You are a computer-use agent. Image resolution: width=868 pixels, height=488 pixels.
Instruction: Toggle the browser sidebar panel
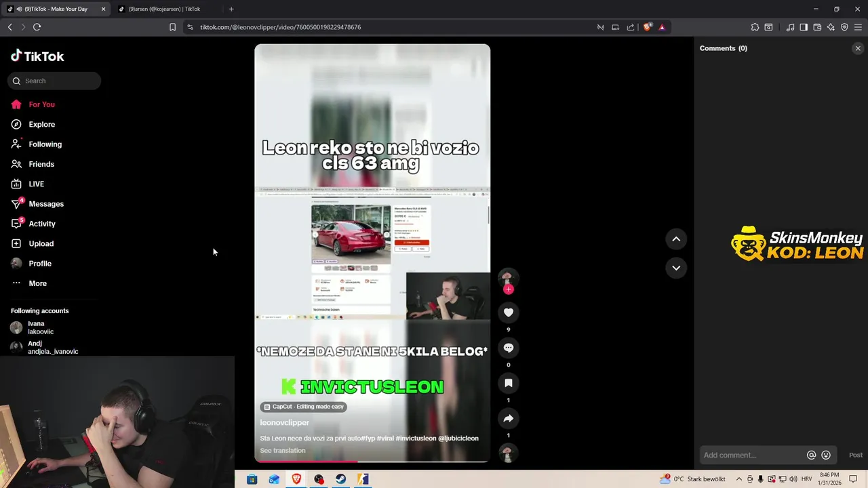coord(804,27)
